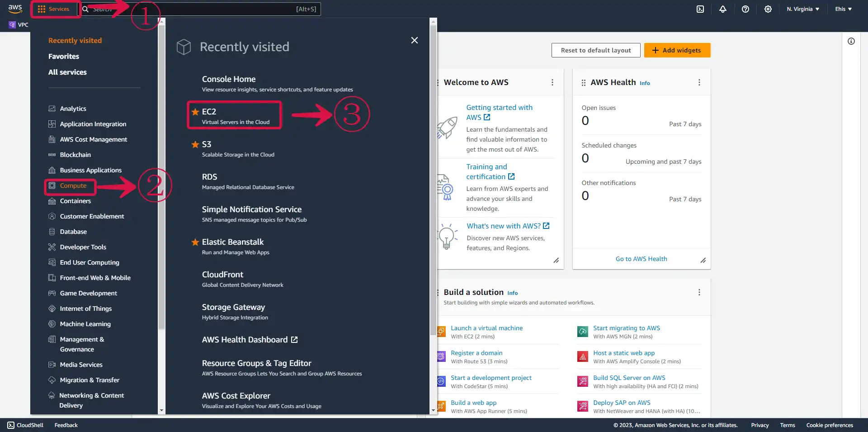This screenshot has height=432, width=868.
Task: Click the Recently visited panel scrollbar
Action: pyautogui.click(x=434, y=181)
